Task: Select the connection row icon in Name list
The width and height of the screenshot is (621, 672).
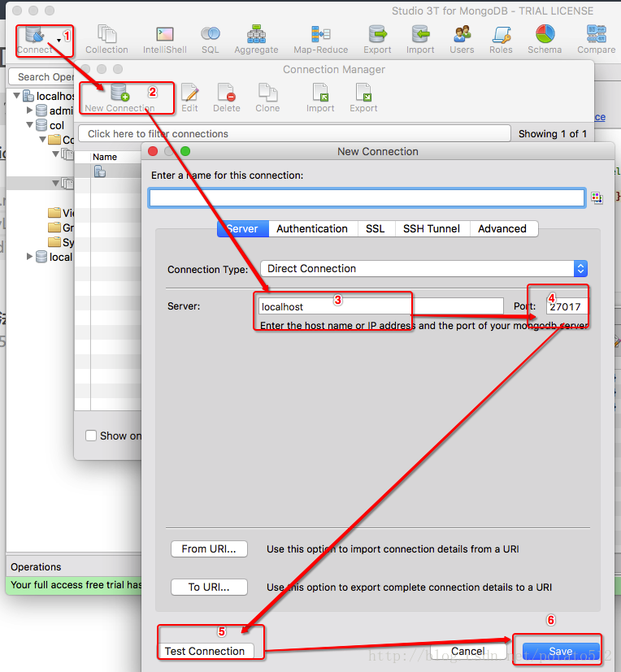Action: coord(100,171)
